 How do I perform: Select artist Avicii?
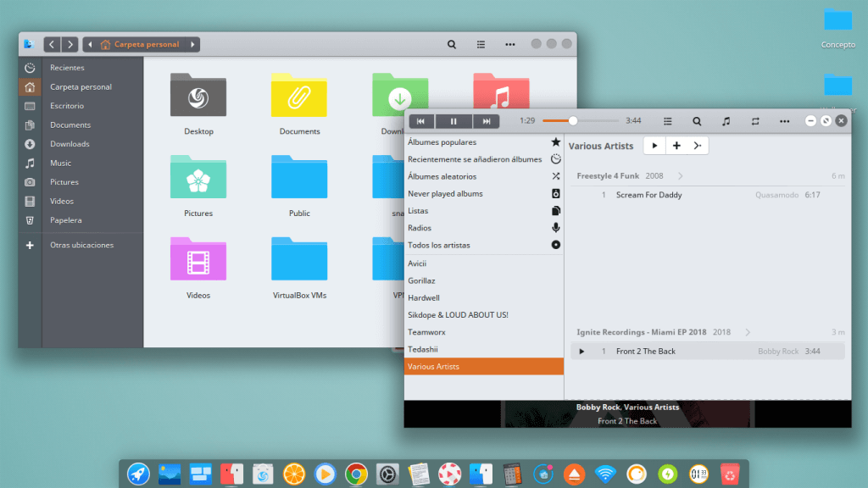[484, 263]
